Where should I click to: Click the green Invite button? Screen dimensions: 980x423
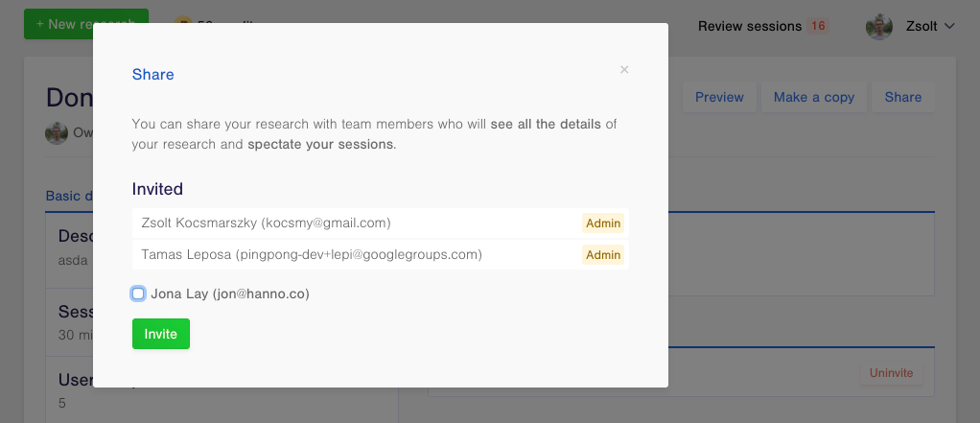[x=161, y=334]
